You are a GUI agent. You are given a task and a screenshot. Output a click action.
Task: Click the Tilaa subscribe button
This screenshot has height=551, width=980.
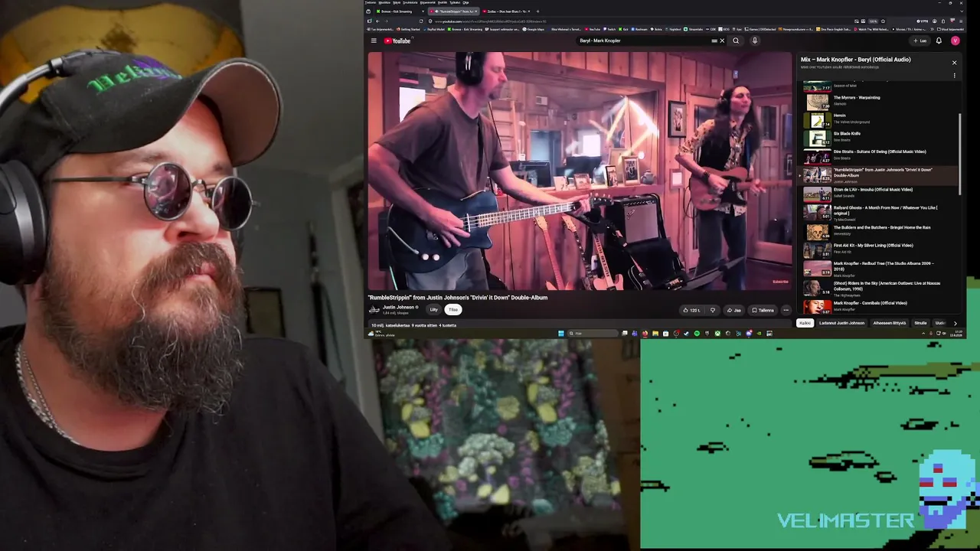pyautogui.click(x=453, y=310)
